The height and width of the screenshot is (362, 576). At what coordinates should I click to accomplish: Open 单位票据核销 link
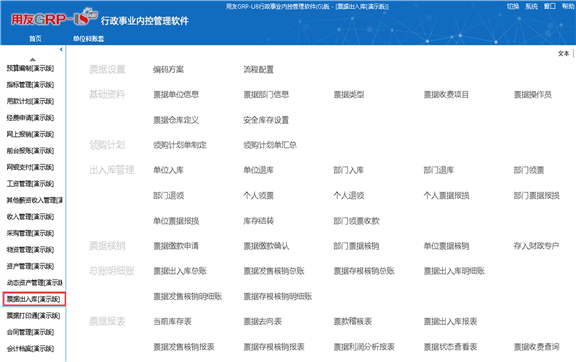(446, 246)
